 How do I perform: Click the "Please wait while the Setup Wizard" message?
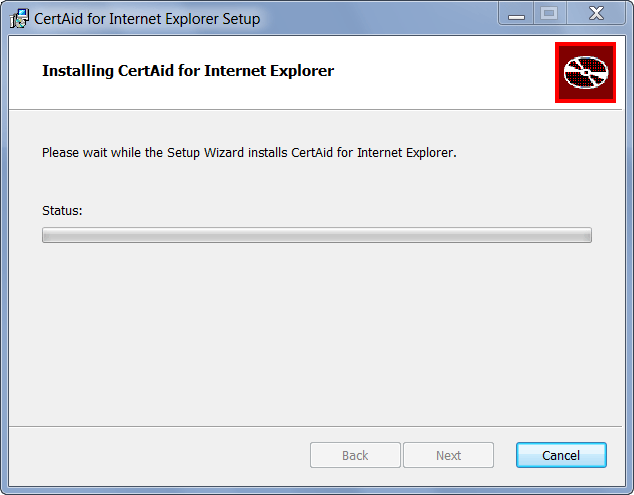249,153
